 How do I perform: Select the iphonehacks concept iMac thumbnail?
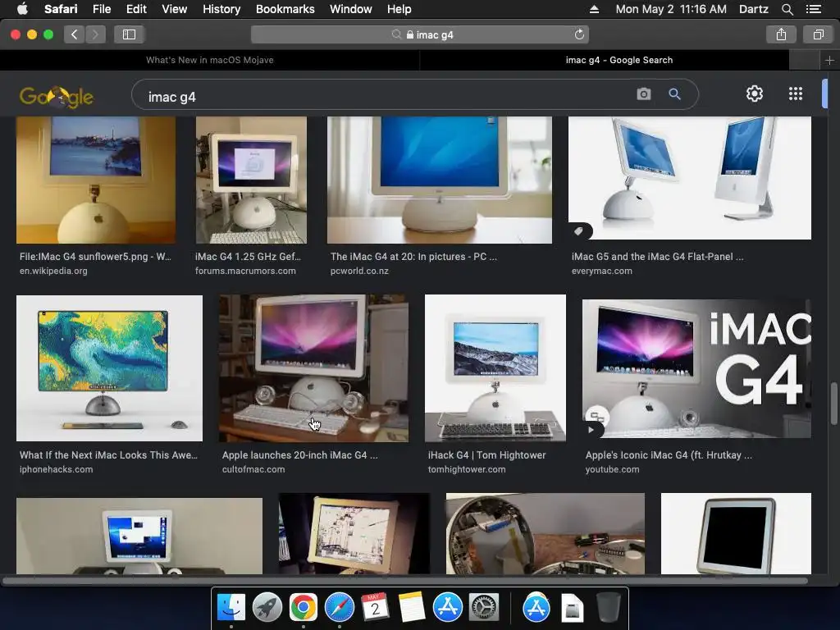click(x=109, y=368)
